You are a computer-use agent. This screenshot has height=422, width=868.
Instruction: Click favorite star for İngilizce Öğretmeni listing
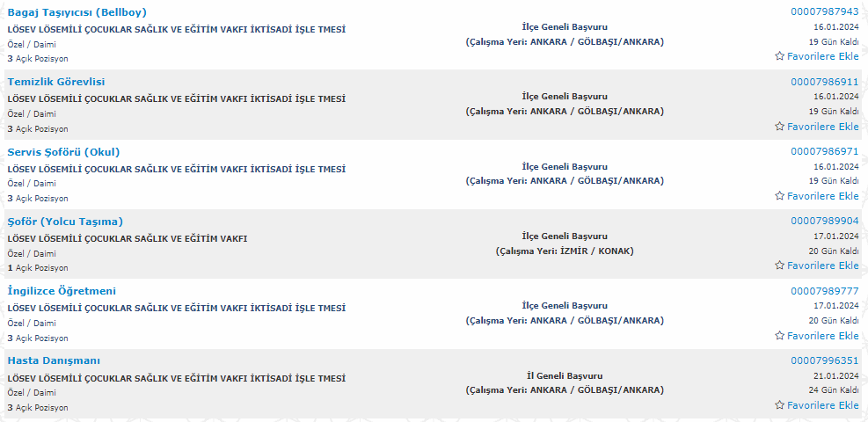779,336
